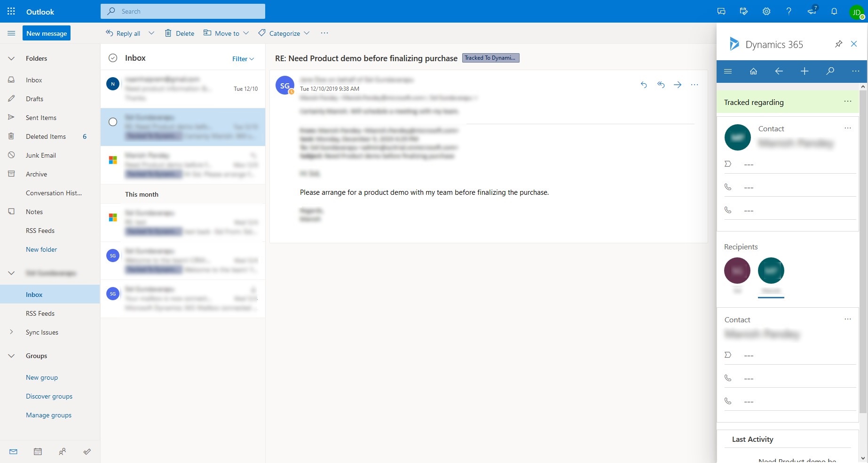
Task: Select the purple recipient avatar
Action: (737, 271)
